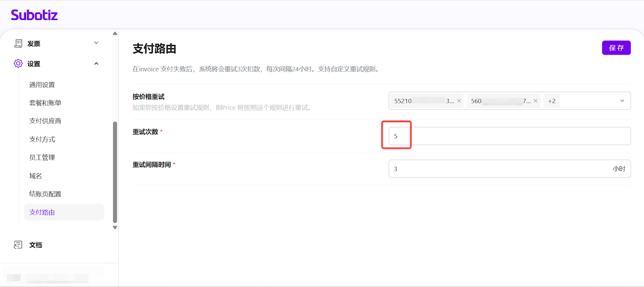644x287 pixels.
Task: Select 支付供应商 menu item
Action: (x=45, y=121)
